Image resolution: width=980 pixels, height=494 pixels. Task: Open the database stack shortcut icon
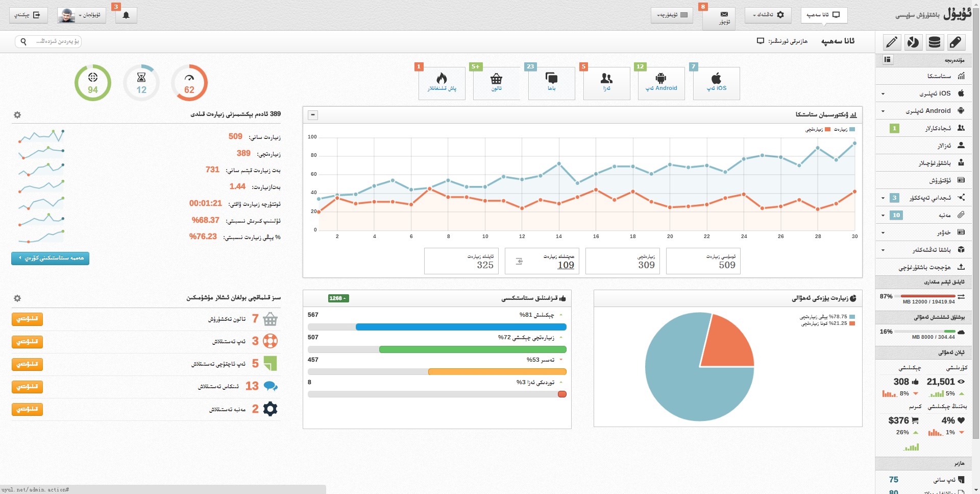coord(934,42)
